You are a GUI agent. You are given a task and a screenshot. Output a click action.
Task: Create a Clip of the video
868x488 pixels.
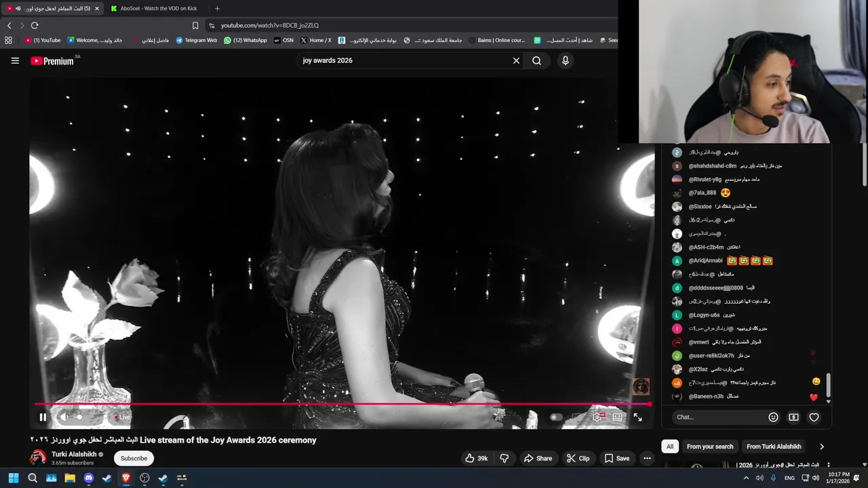578,458
